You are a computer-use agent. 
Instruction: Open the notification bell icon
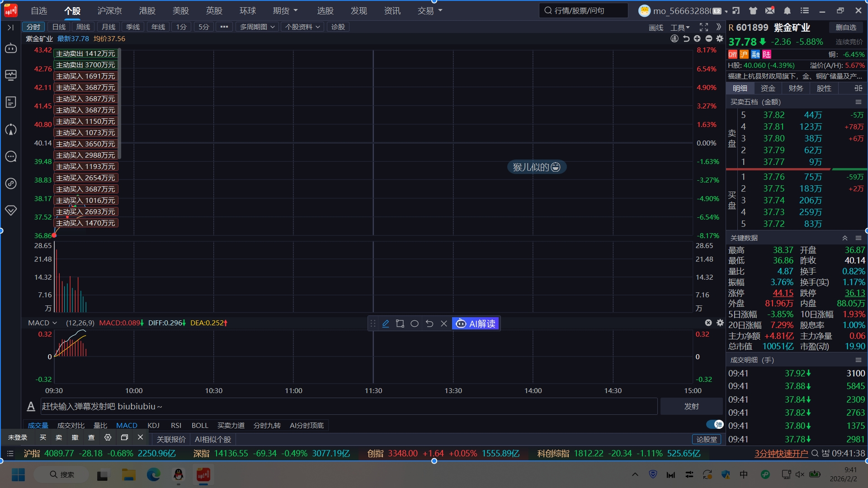(x=787, y=10)
